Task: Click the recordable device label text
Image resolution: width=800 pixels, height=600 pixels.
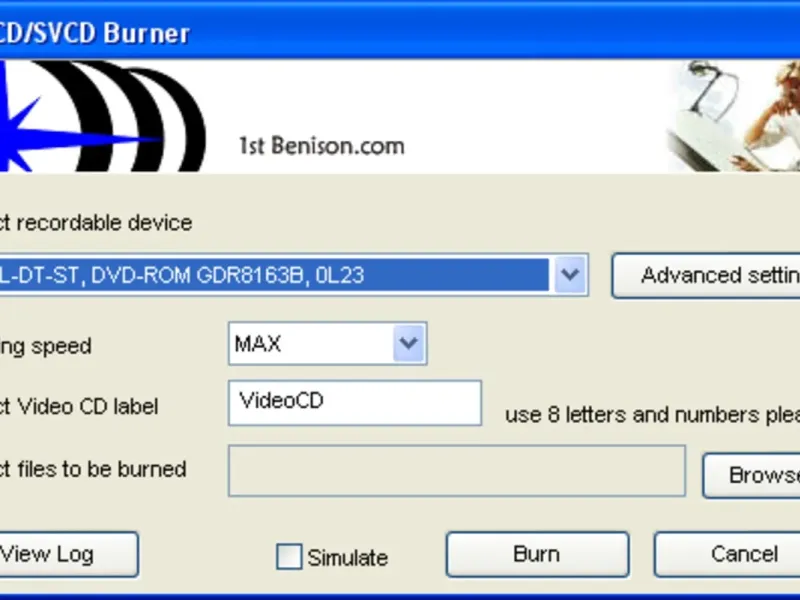Action: click(x=96, y=223)
